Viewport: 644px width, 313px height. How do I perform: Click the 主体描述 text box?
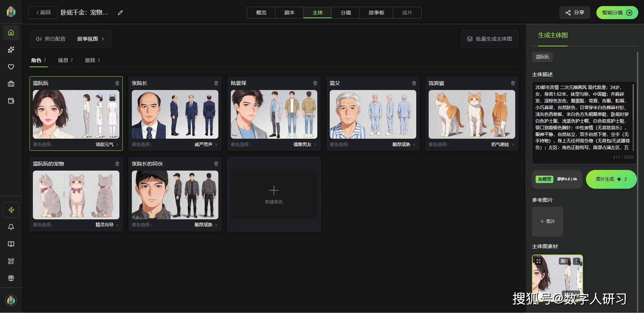(x=582, y=118)
